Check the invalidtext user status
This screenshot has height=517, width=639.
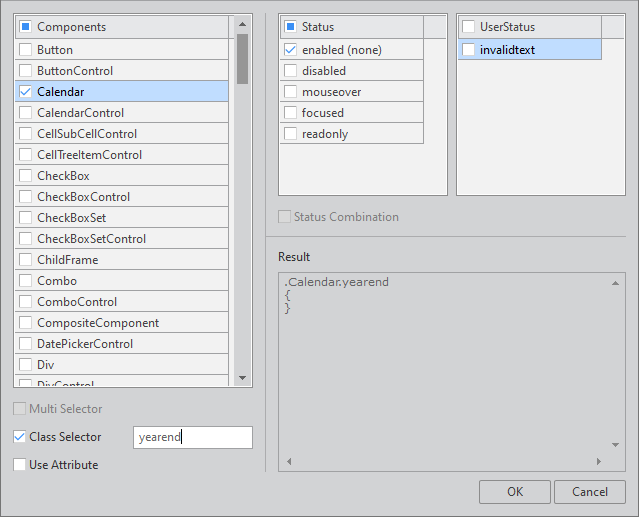pos(468,49)
